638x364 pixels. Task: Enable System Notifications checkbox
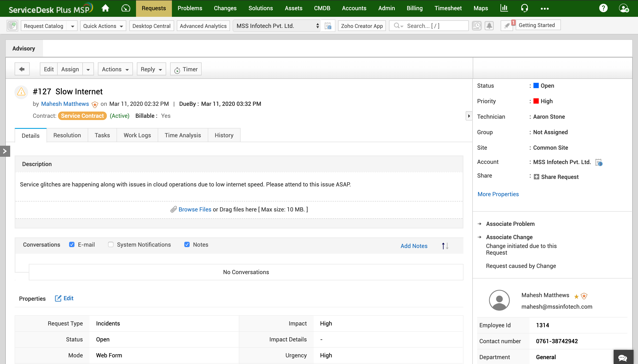111,244
